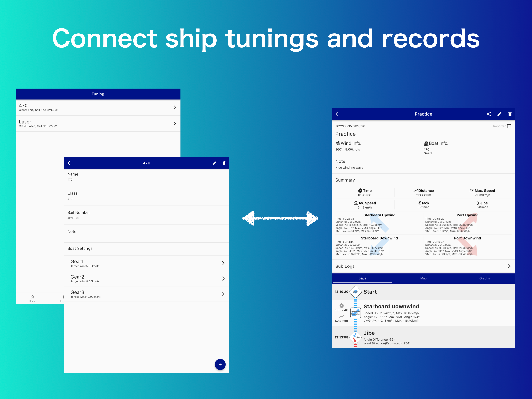Screen dimensions: 532x399
Task: Expand the Sub Logs section
Action: pyautogui.click(x=423, y=266)
